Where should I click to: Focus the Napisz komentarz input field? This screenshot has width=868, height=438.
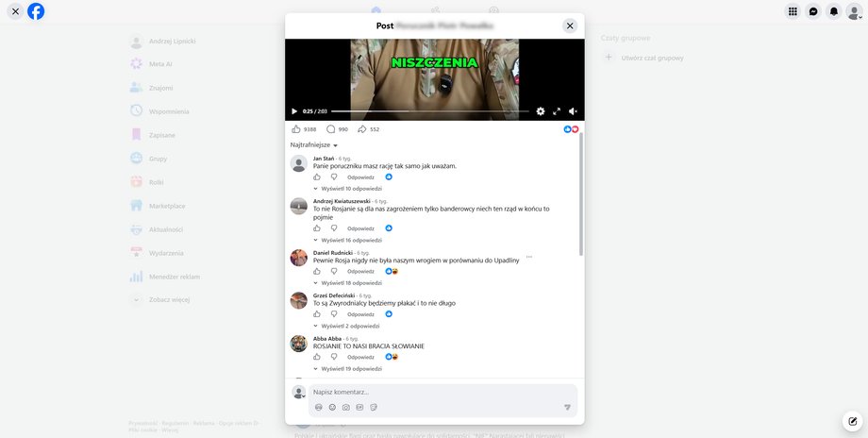click(x=442, y=392)
